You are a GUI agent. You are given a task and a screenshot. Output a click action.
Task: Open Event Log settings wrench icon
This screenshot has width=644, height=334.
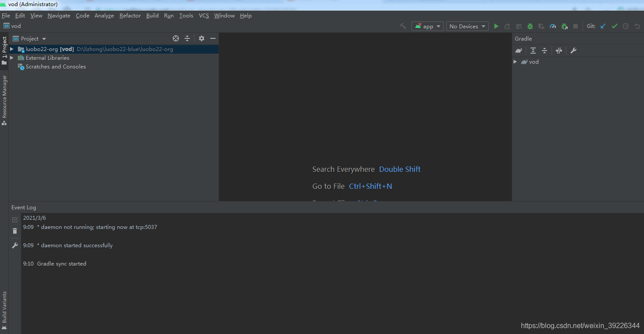(x=15, y=245)
